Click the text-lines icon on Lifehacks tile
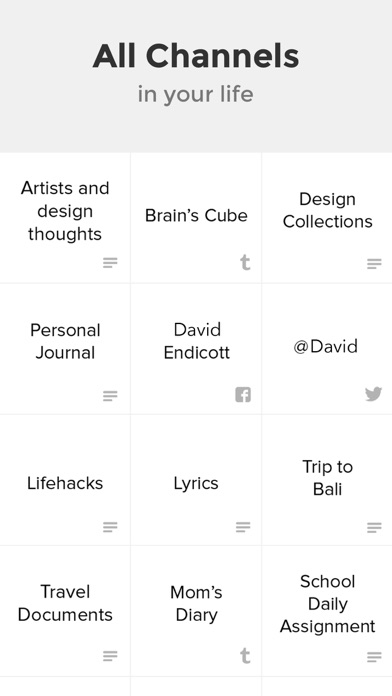The width and height of the screenshot is (392, 696). pos(110,527)
